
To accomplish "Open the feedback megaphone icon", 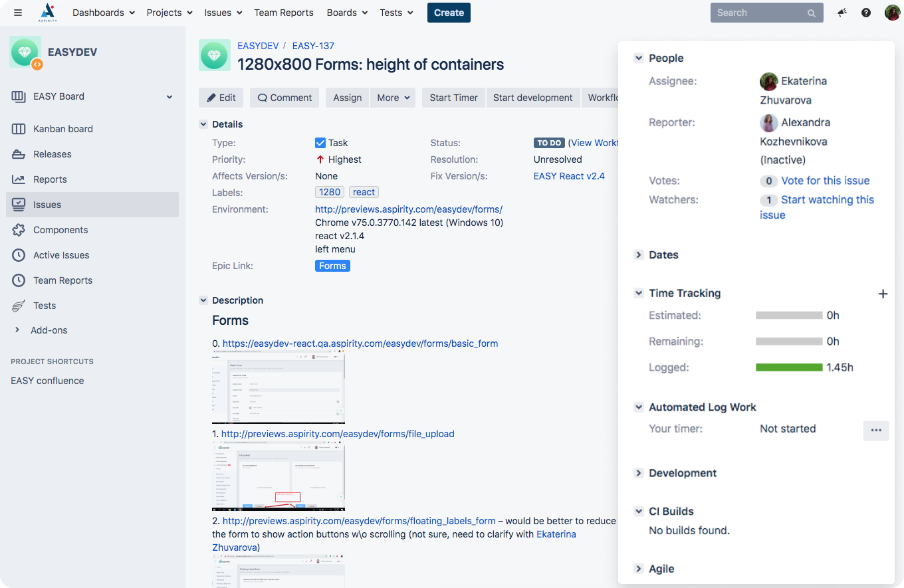I will (x=842, y=13).
